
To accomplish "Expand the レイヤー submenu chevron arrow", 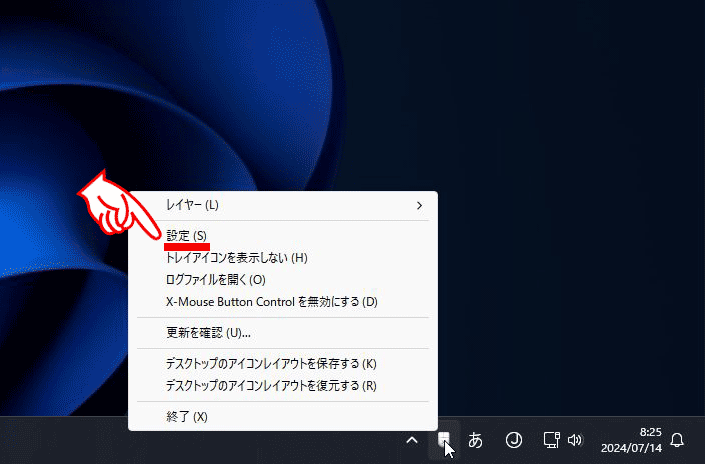I will pos(419,205).
